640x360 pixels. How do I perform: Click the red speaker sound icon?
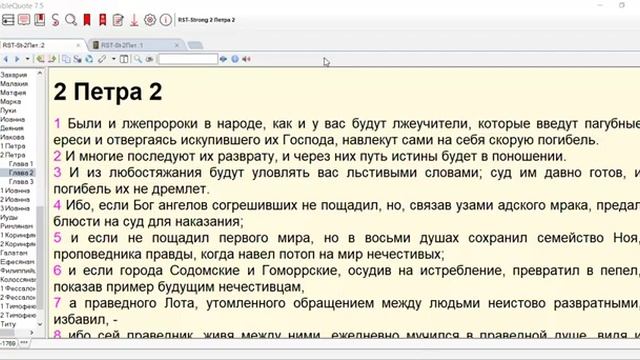[246, 59]
